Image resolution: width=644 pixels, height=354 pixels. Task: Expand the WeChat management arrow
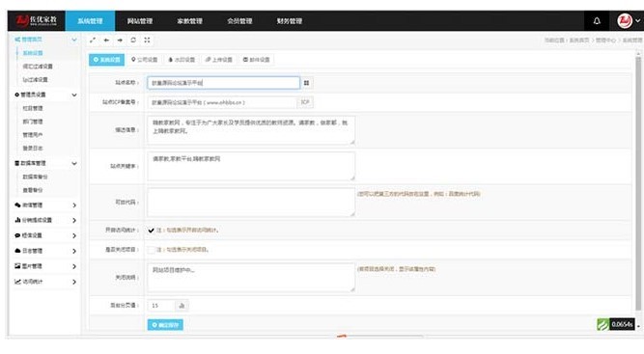pyautogui.click(x=74, y=205)
